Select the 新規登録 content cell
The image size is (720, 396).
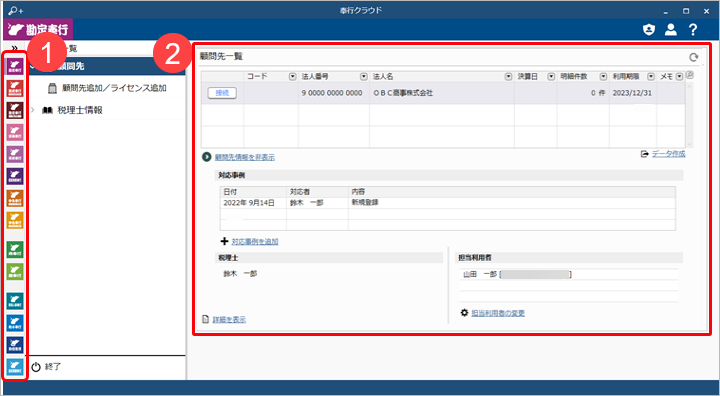pos(512,203)
